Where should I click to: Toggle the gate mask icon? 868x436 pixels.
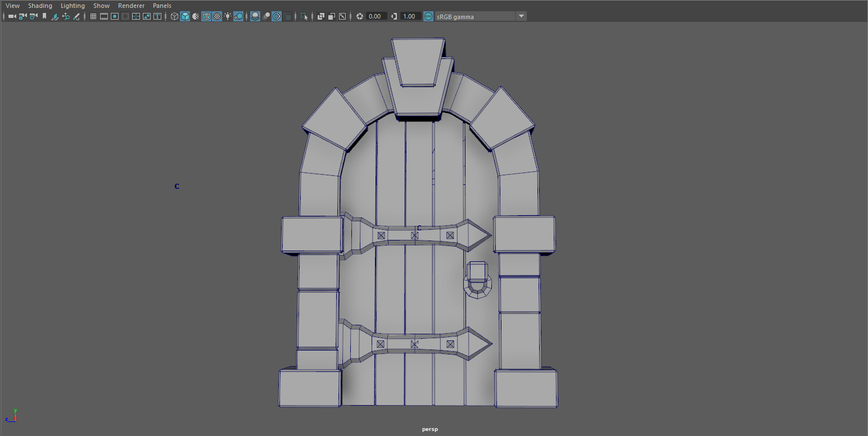(x=125, y=16)
